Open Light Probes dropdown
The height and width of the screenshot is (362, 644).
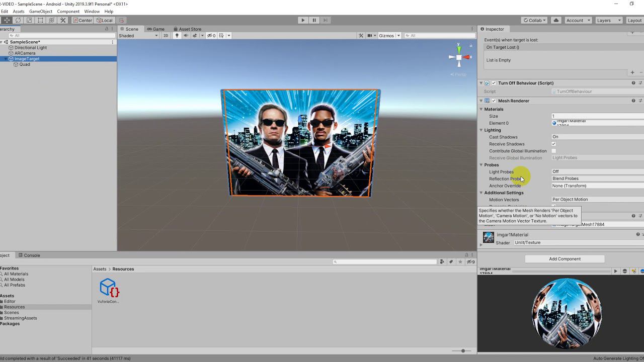pyautogui.click(x=597, y=171)
